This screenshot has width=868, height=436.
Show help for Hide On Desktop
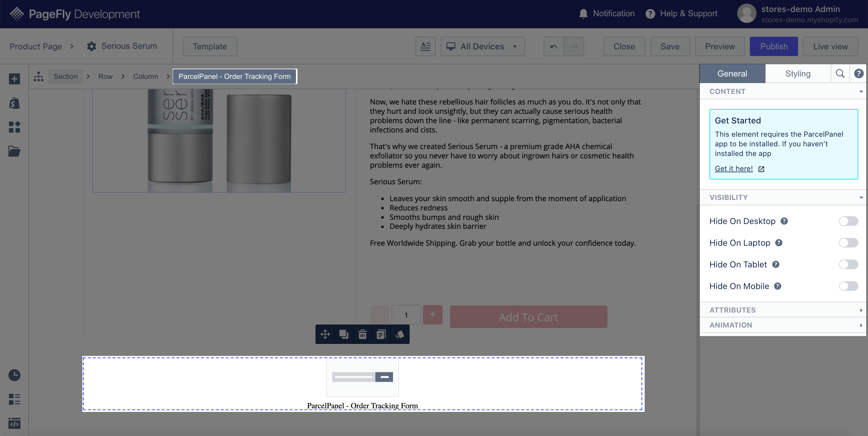[784, 221]
